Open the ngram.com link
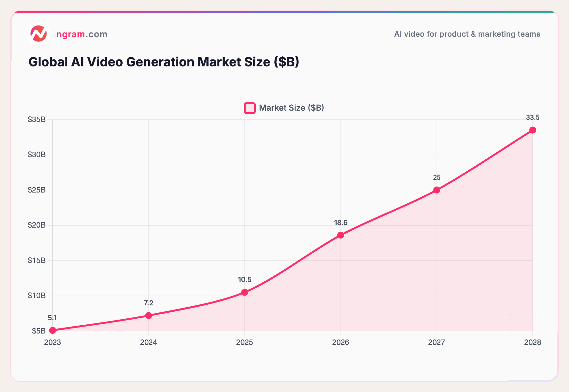 pyautogui.click(x=82, y=34)
